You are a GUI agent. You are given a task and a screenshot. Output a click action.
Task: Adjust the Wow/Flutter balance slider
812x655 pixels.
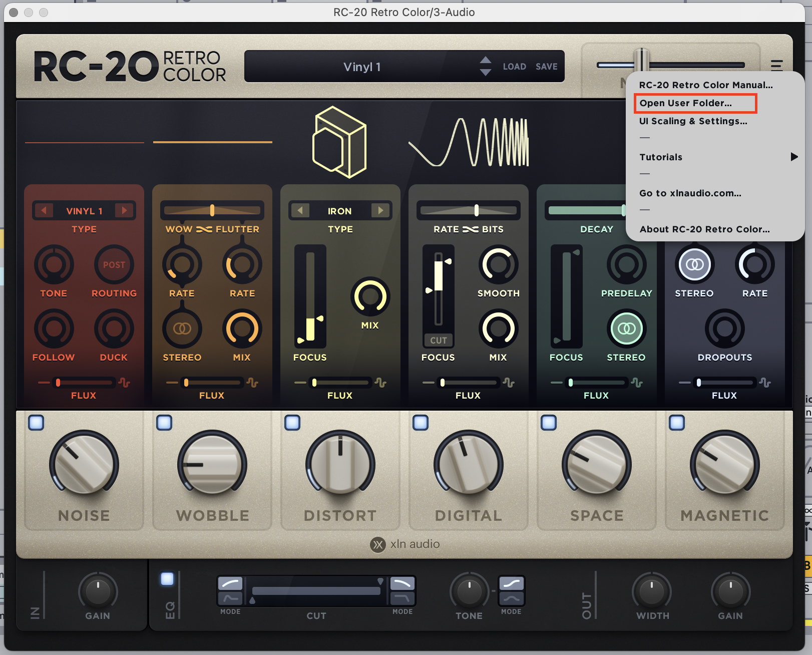point(212,210)
